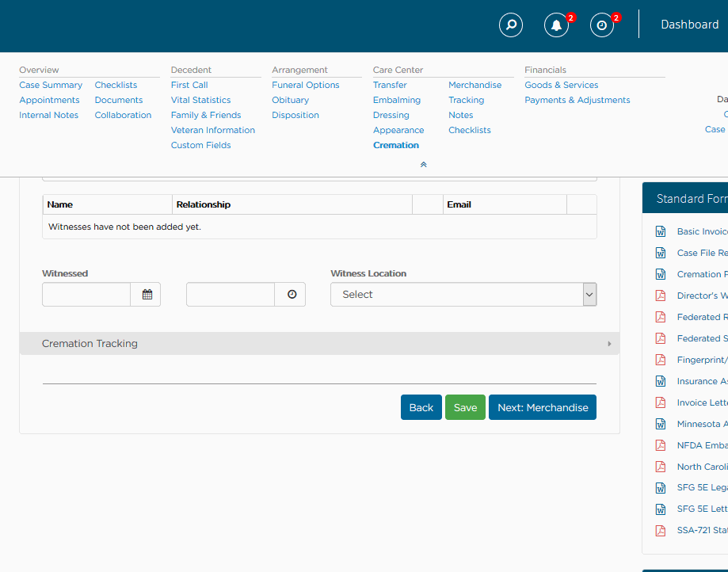Open Goods & Services under Financials
Viewport: 728px width, 572px height.
pos(561,85)
